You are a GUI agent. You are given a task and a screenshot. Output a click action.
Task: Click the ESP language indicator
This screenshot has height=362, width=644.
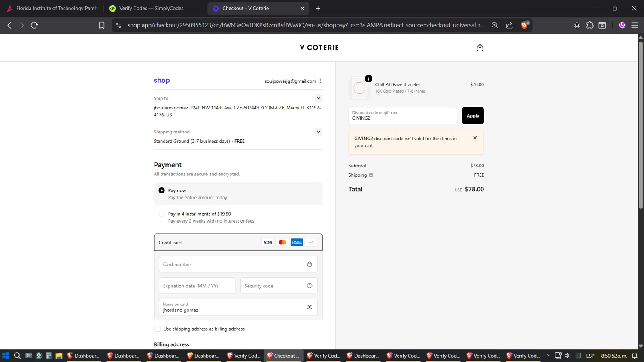point(590,356)
